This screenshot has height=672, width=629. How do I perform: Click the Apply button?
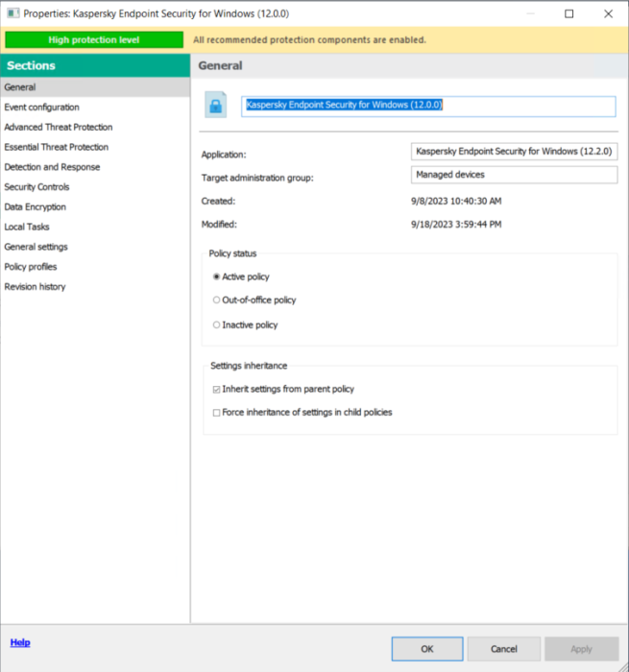point(581,649)
